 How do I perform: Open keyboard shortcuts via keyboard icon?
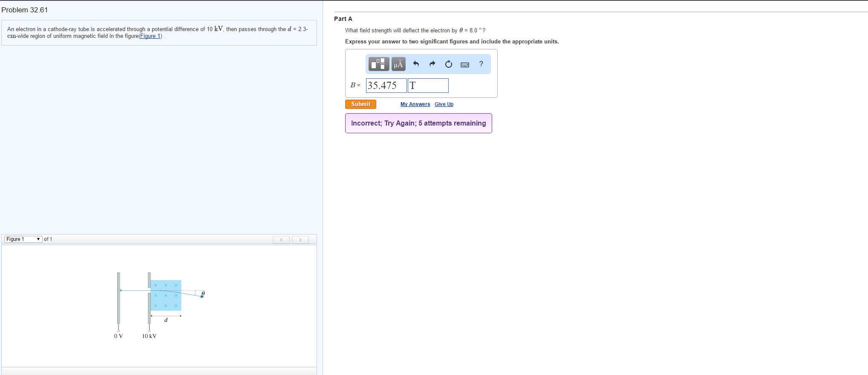[465, 65]
